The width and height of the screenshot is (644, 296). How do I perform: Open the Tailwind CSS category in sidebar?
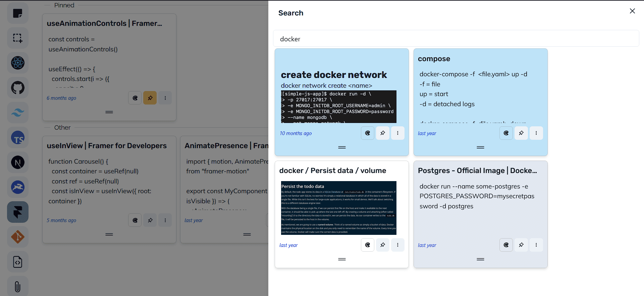point(18,113)
